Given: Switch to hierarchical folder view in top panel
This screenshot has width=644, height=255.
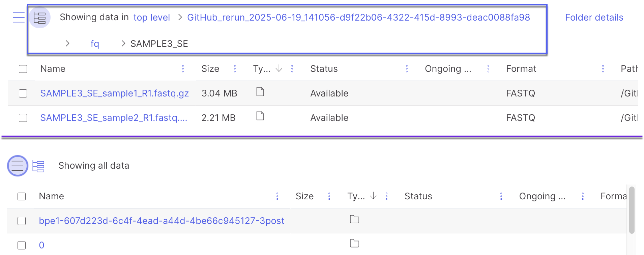Looking at the screenshot, I should (39, 18).
